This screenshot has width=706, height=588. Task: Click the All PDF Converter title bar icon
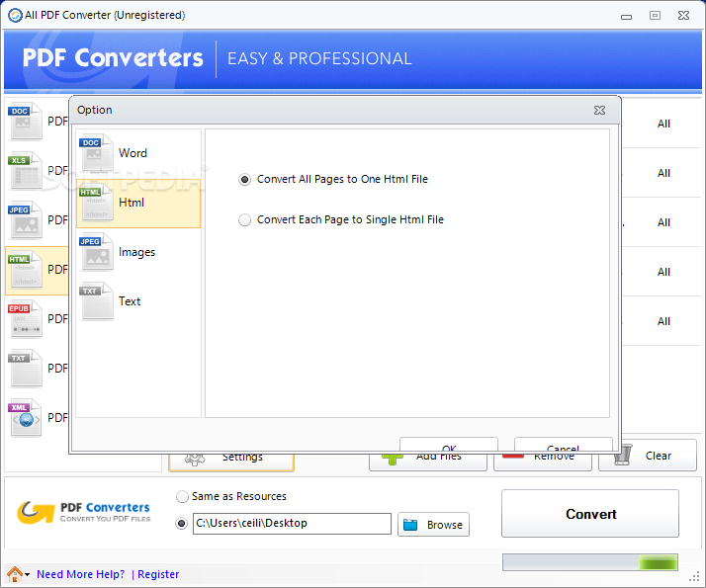(15, 15)
